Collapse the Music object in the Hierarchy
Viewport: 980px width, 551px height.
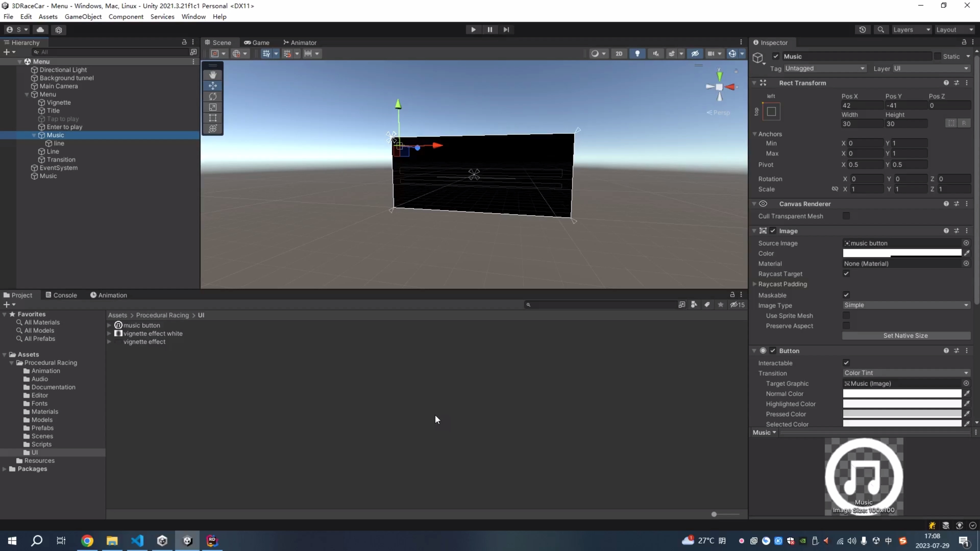34,135
